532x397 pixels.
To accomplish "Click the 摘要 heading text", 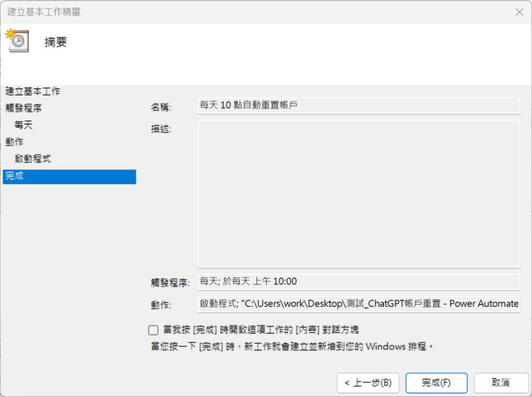I will click(56, 42).
